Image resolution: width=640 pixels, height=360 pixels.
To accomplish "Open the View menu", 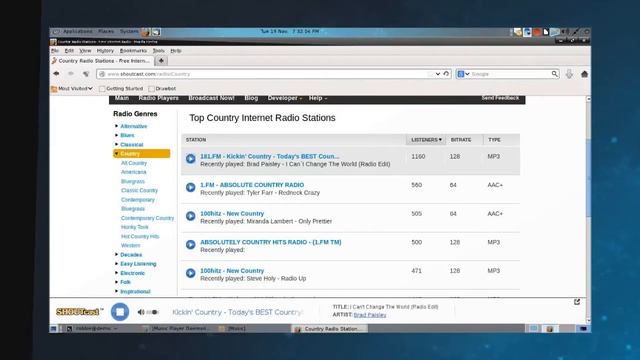I will (85, 51).
